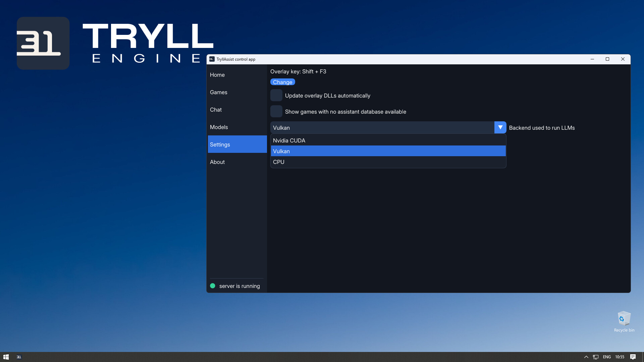
Task: Open the Windows Start menu
Action: coord(6,357)
